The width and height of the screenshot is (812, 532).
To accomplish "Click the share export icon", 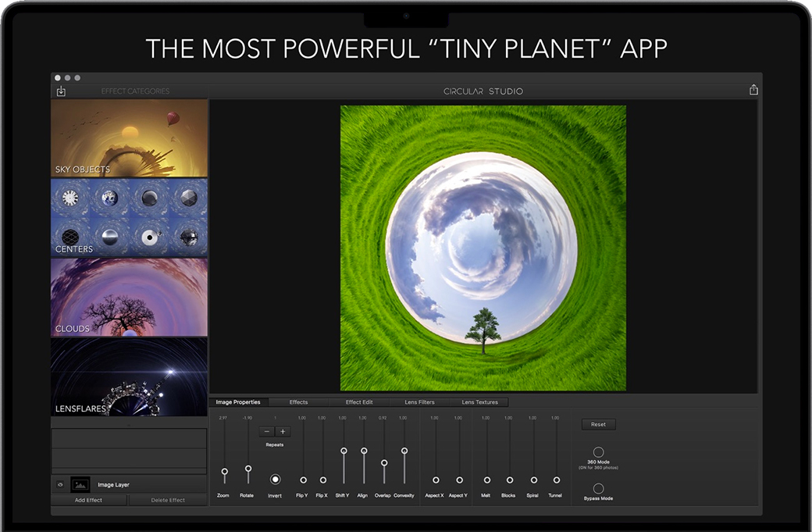I will point(753,91).
